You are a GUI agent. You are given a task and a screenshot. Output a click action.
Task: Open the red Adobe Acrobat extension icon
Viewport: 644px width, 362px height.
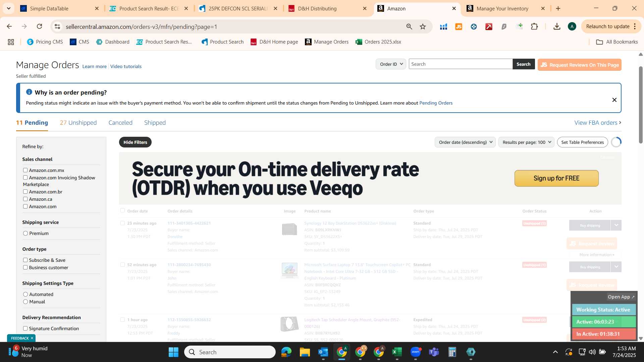click(489, 26)
